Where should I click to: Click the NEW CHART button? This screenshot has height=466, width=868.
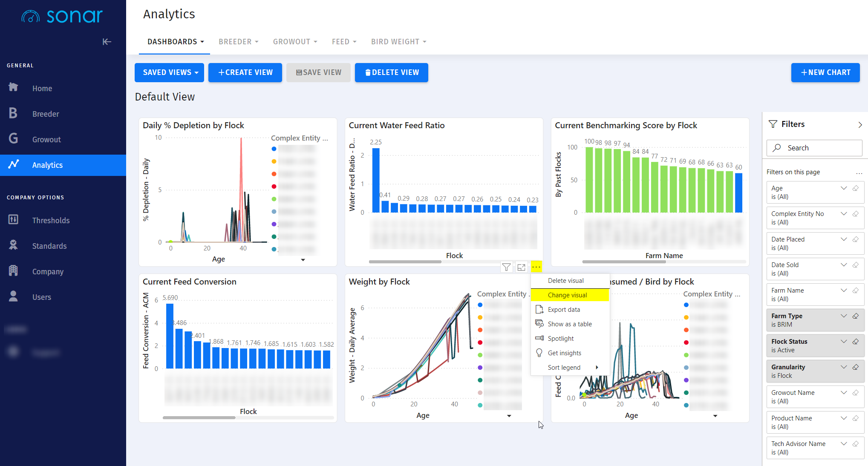pyautogui.click(x=825, y=72)
